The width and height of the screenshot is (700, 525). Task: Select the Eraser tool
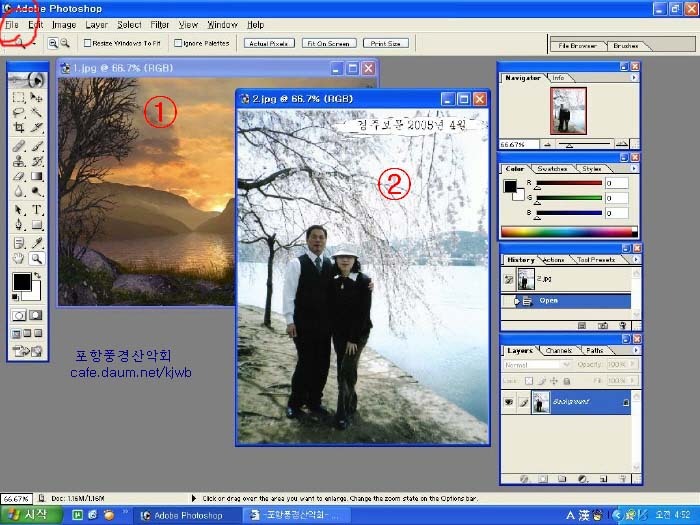19,176
